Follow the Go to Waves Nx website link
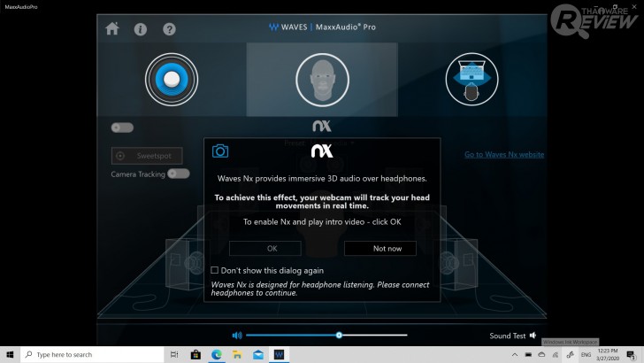The height and width of the screenshot is (363, 644). [504, 155]
